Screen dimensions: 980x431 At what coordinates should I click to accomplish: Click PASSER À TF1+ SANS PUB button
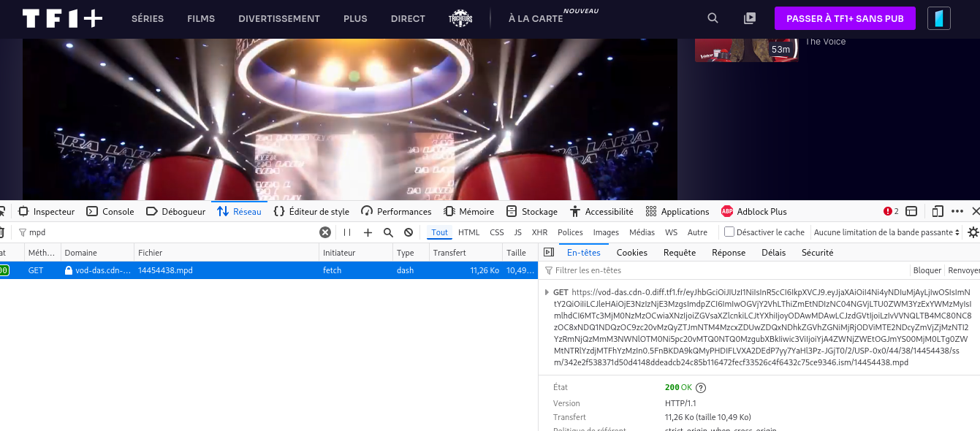(845, 18)
